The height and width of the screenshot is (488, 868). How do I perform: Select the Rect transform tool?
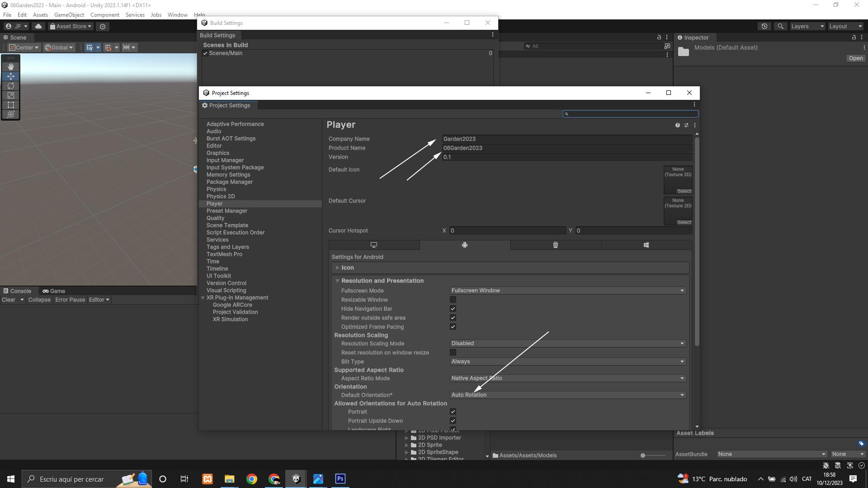tap(11, 105)
